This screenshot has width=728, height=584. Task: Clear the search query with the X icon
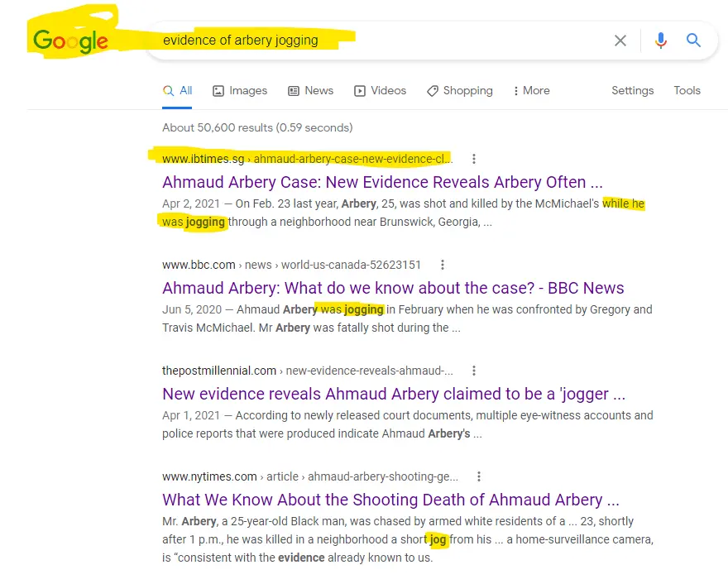620,41
